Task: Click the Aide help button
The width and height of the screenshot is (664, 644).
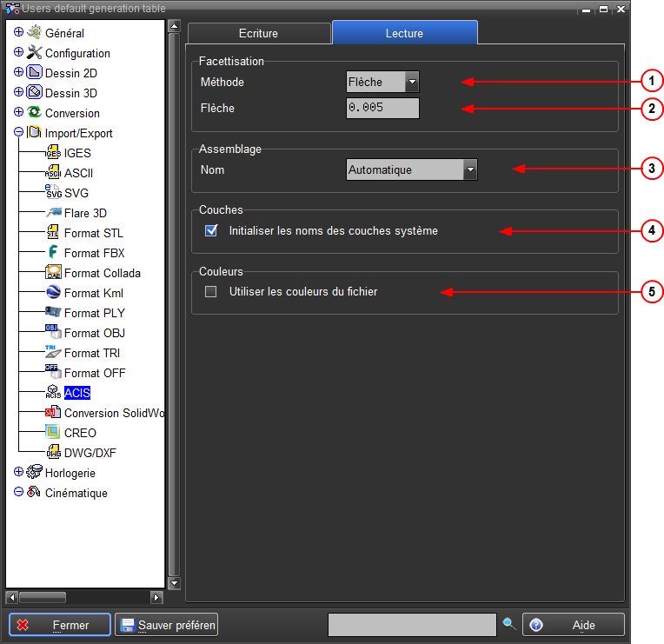Action: click(x=573, y=625)
